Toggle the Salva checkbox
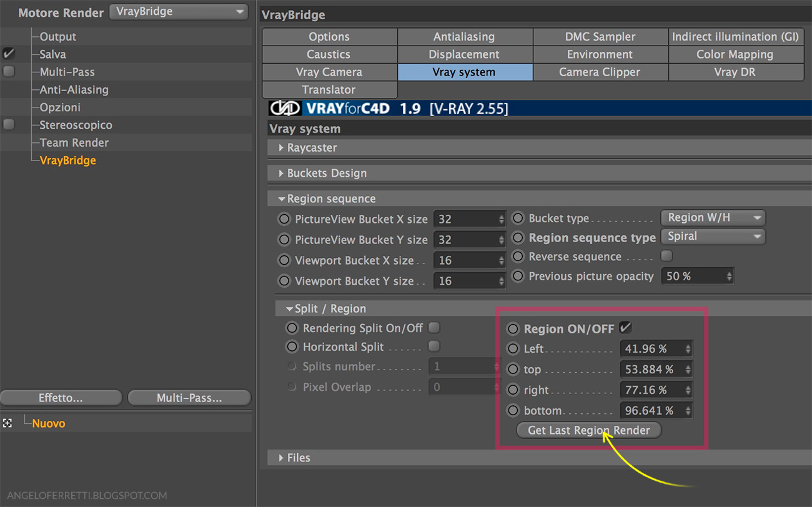The image size is (812, 507). [x=9, y=54]
